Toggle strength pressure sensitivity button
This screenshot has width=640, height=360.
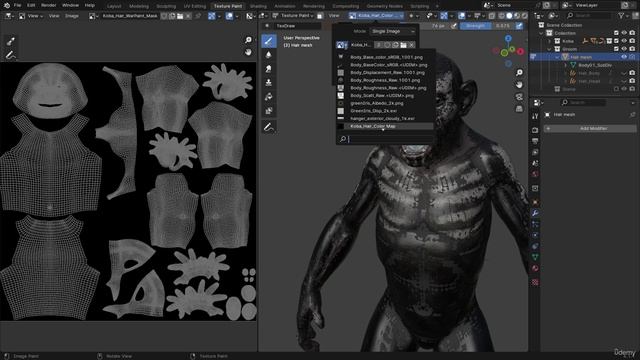519,26
